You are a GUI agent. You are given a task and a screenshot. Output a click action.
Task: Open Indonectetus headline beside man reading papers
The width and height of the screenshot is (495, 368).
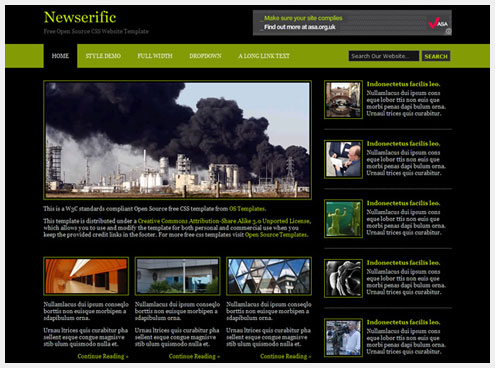click(x=403, y=144)
